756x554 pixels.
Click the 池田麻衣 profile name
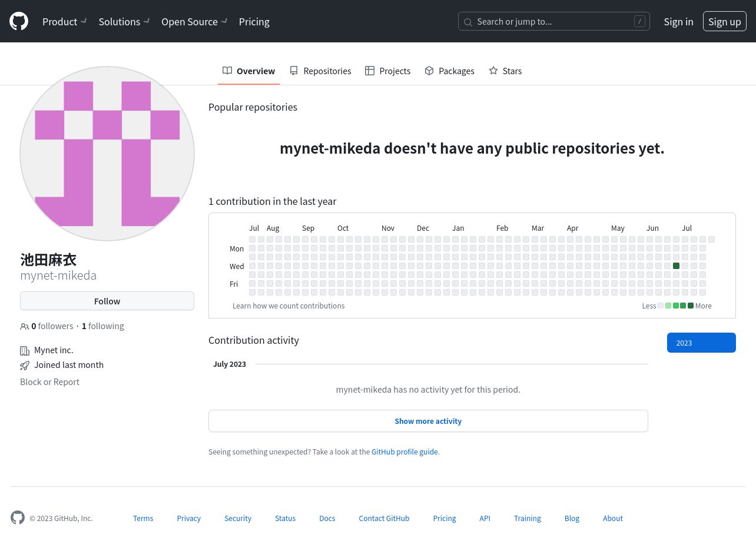[48, 260]
